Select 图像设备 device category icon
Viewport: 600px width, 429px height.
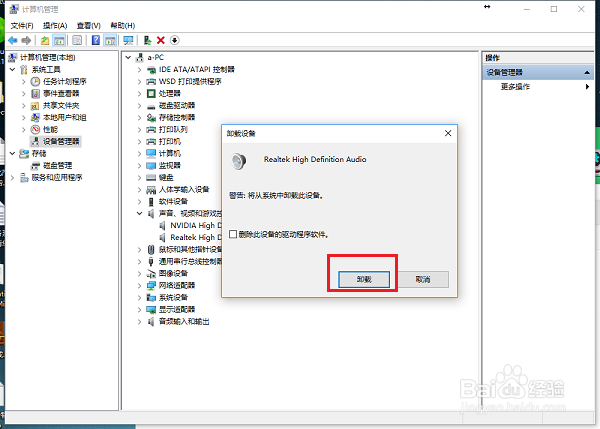point(151,274)
